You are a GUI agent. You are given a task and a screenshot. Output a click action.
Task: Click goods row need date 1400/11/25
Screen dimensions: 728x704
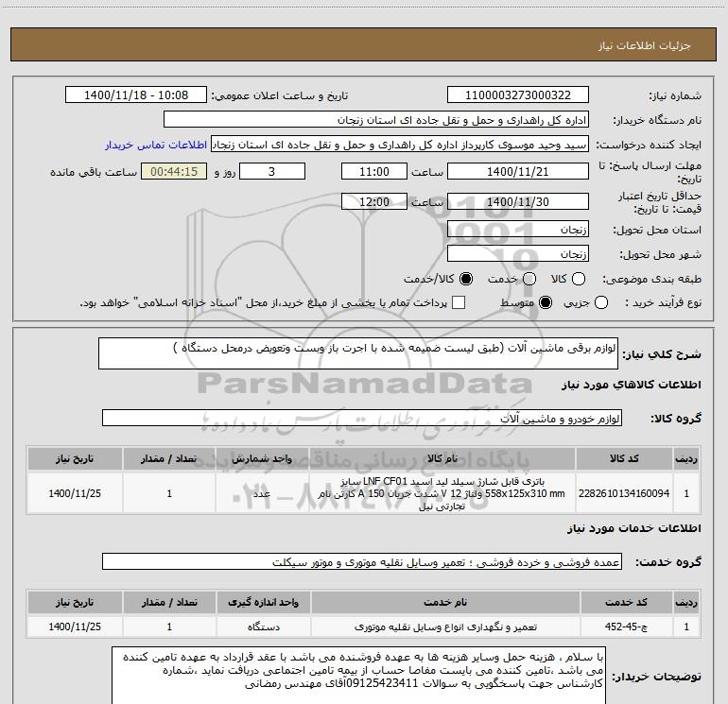click(x=75, y=493)
